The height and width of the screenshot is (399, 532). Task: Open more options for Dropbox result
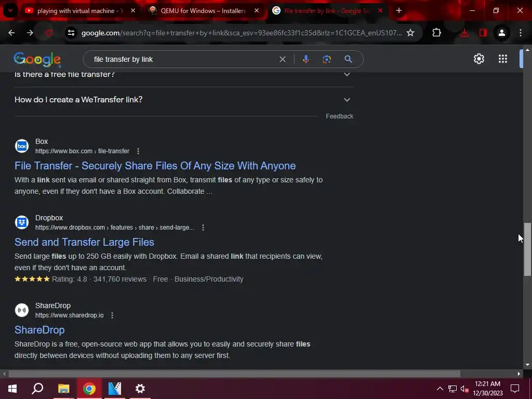pyautogui.click(x=203, y=228)
